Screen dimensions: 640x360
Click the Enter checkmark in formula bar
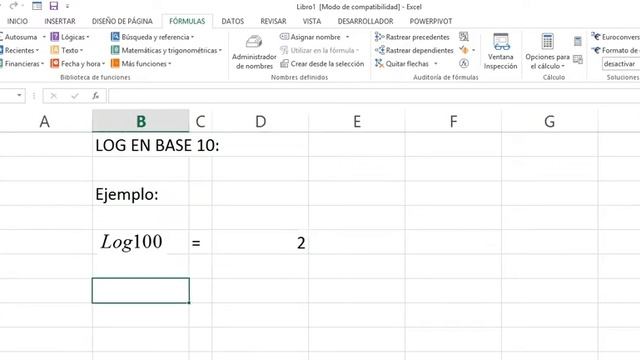75,96
